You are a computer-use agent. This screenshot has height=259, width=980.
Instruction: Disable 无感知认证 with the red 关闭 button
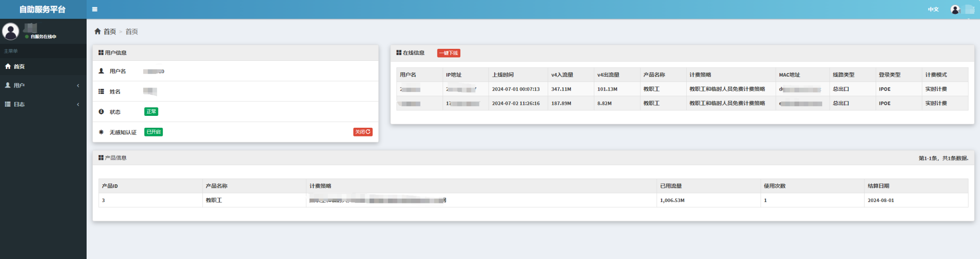click(x=362, y=132)
